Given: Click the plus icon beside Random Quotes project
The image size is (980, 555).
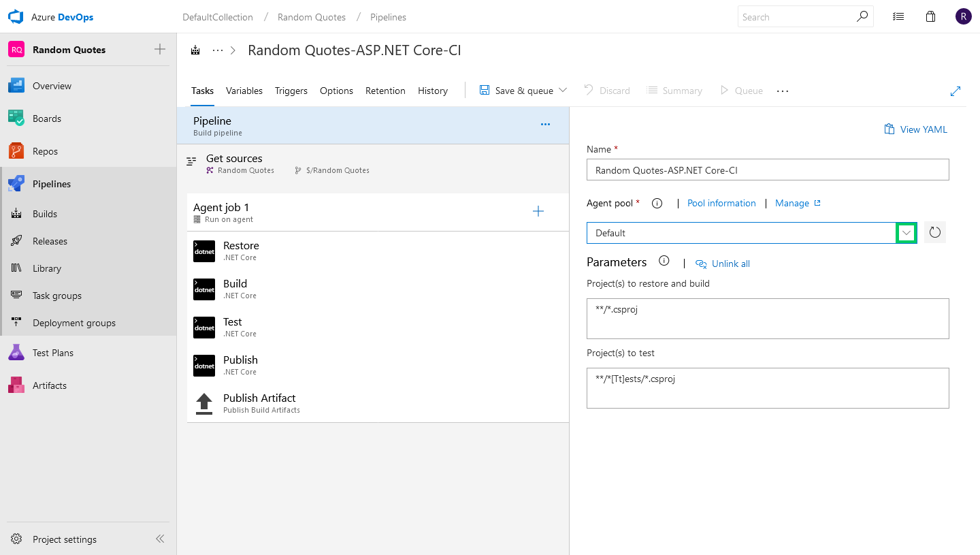Looking at the screenshot, I should point(160,49).
